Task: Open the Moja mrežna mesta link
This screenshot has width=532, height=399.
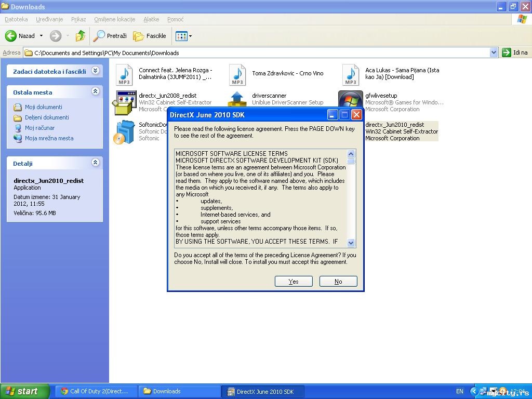Action: coord(49,138)
